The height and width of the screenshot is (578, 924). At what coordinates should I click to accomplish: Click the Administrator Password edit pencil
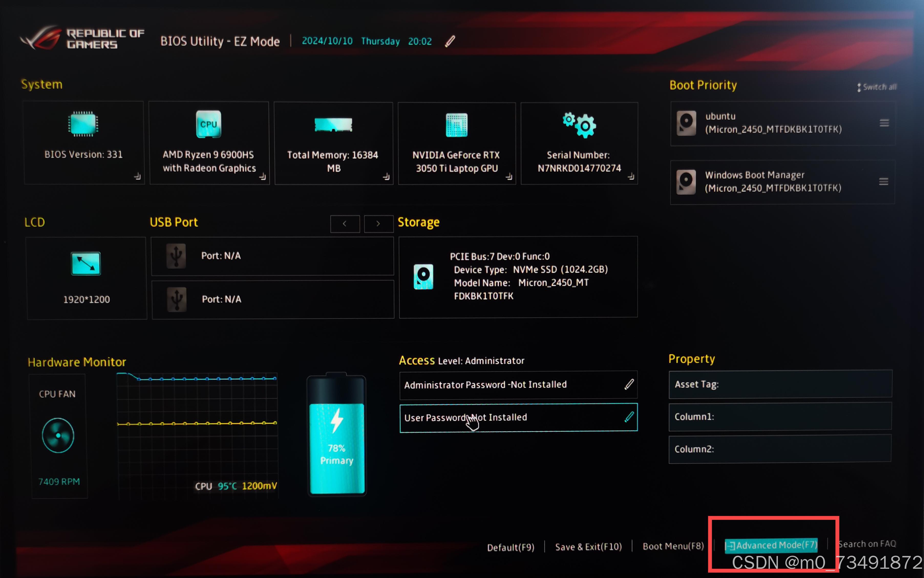(629, 384)
